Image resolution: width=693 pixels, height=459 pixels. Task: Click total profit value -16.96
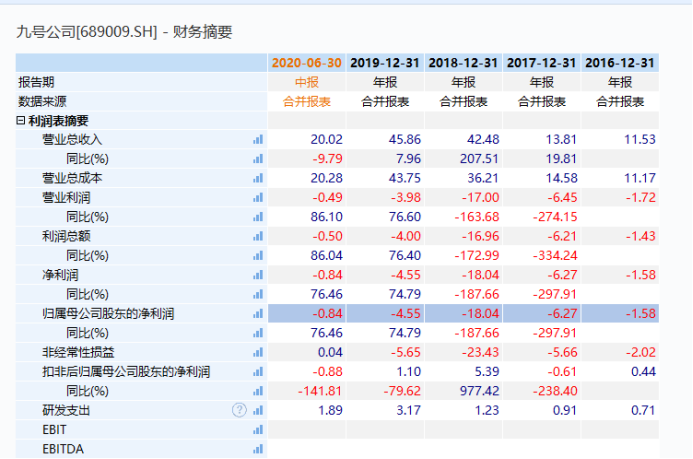point(480,236)
